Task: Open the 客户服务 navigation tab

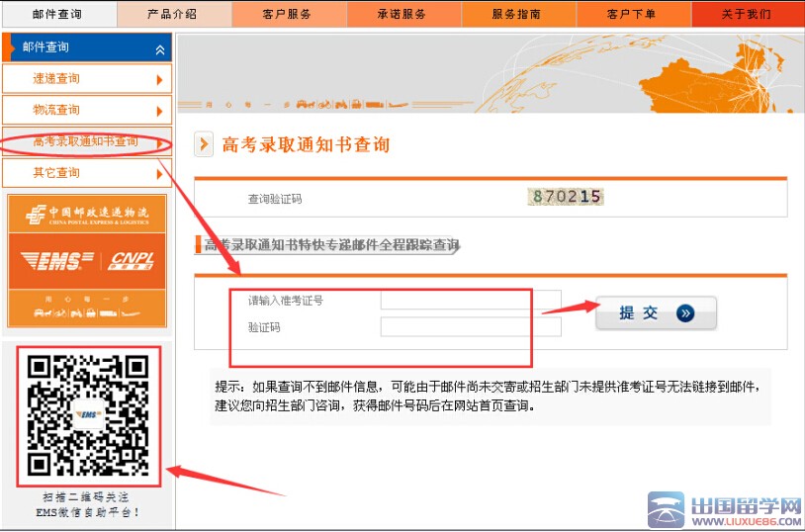Action: coord(287,14)
